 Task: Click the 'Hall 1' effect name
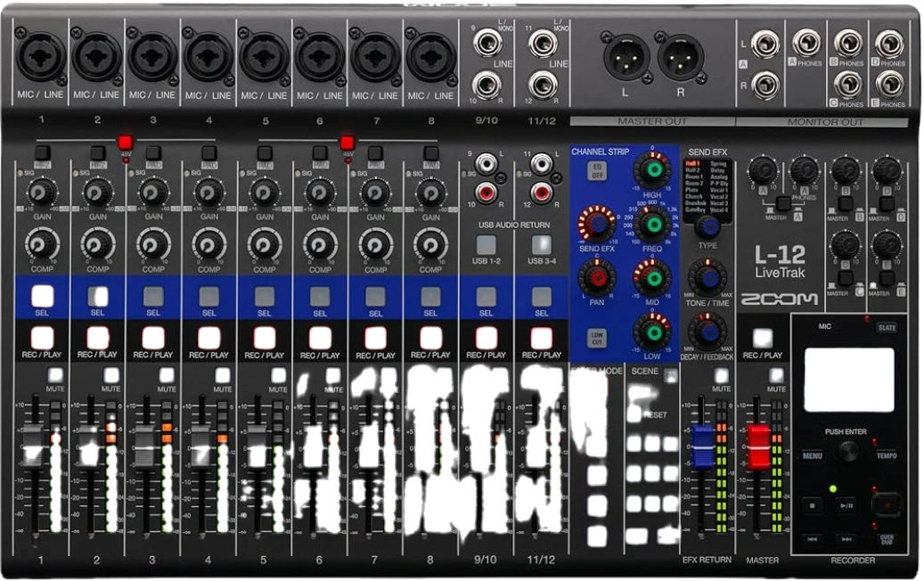pos(692,163)
